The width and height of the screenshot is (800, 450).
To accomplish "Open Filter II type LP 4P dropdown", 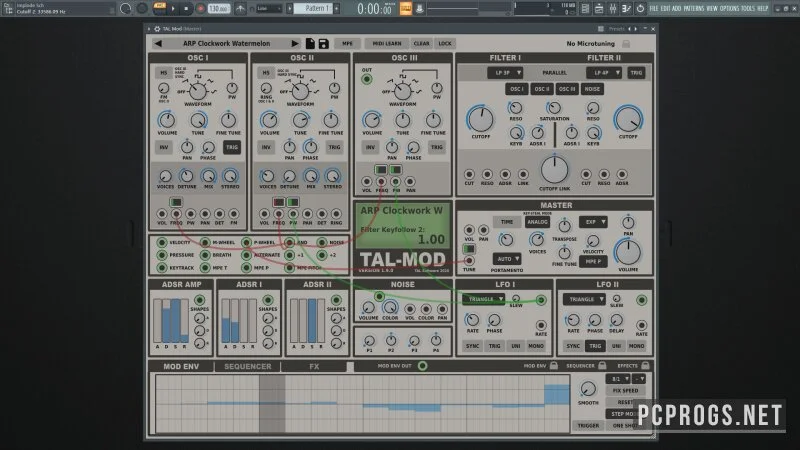I will (x=604, y=73).
